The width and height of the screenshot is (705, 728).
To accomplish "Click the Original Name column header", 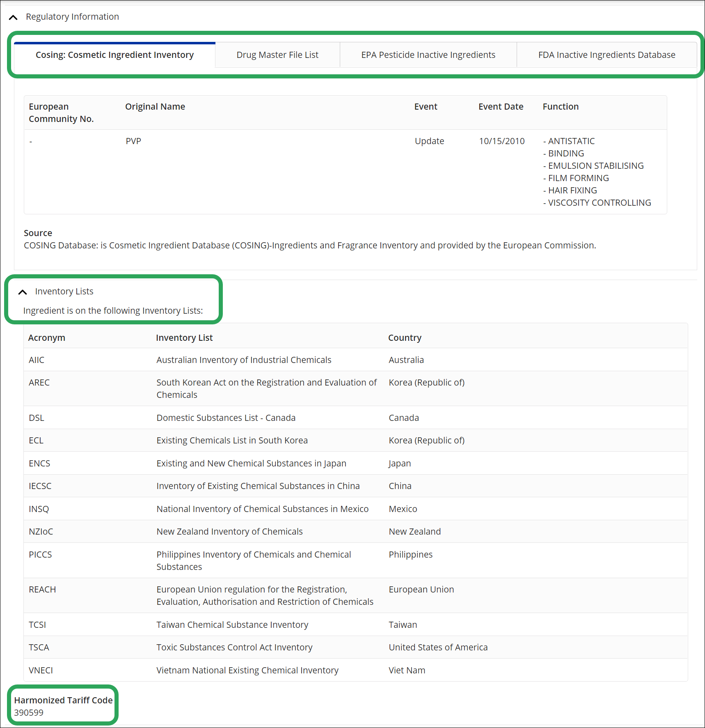I will pyautogui.click(x=155, y=106).
